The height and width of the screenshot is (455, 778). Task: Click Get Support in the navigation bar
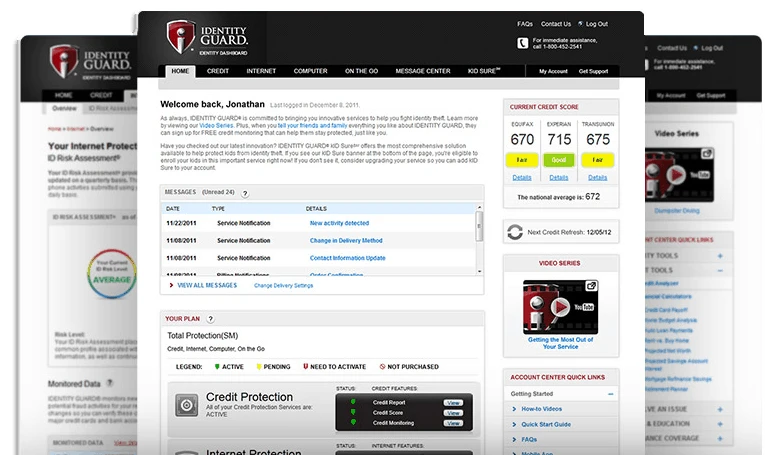point(593,71)
